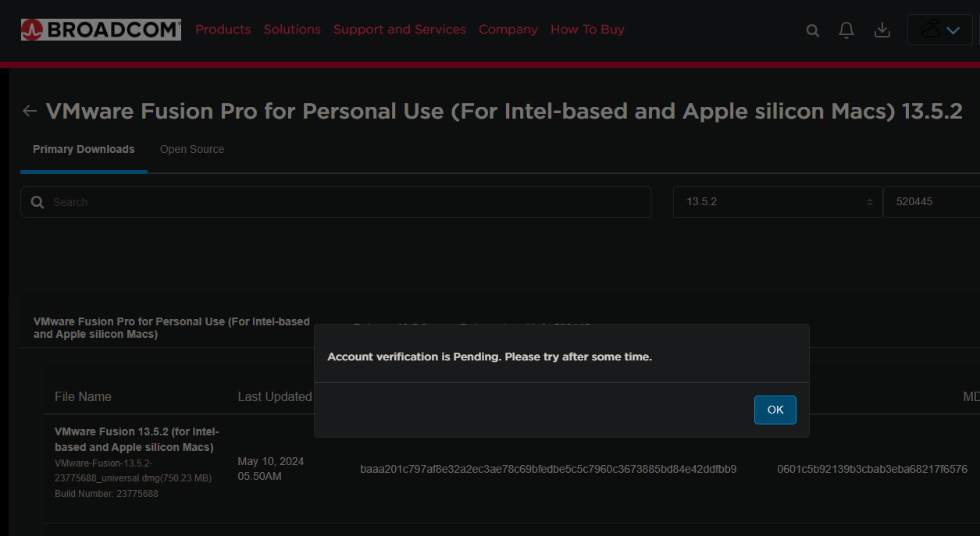Click the page title VMware Fusion Pro 13.5.2
Image resolution: width=980 pixels, height=536 pixels.
click(504, 111)
